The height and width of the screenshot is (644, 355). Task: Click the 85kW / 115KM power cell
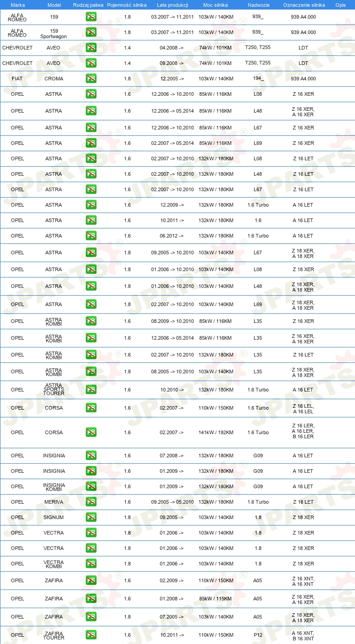(x=216, y=599)
